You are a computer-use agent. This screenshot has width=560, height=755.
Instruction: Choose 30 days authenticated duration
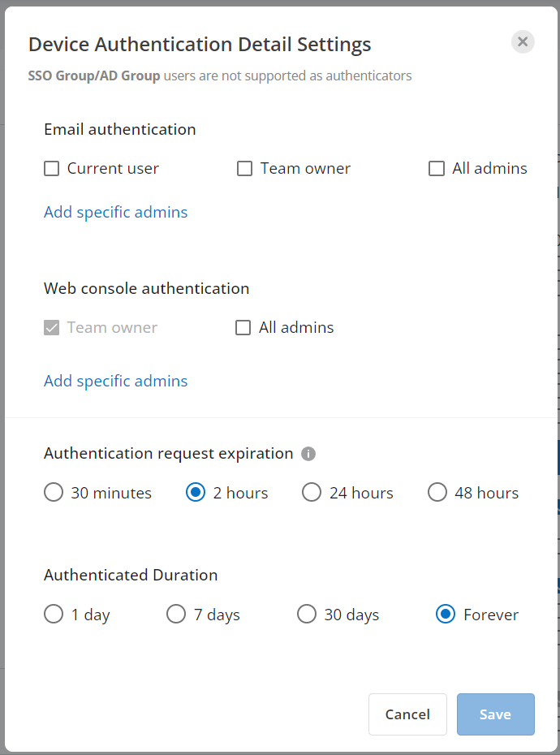point(307,615)
